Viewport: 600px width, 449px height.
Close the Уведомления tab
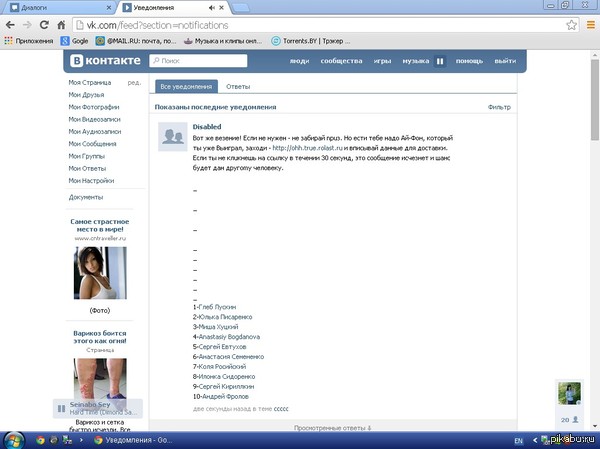click(x=221, y=8)
